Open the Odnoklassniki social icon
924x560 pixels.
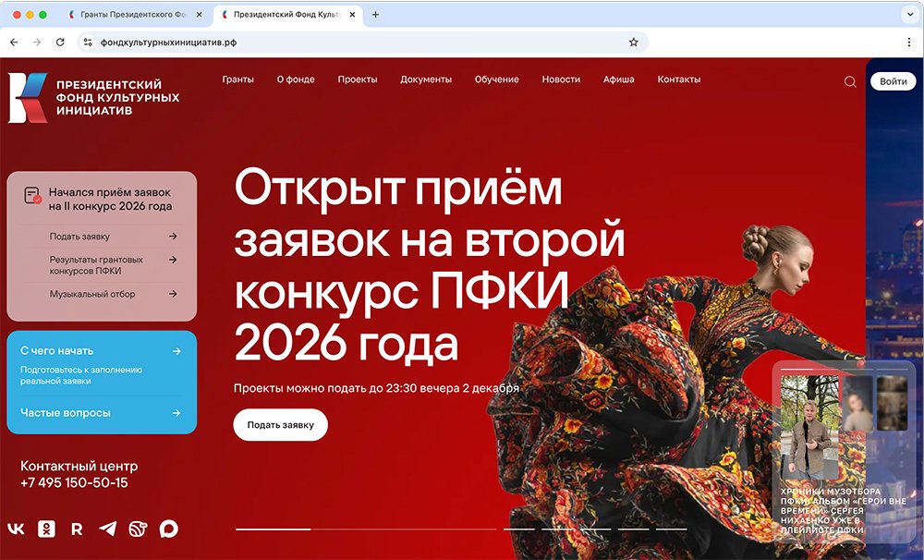pos(46,529)
